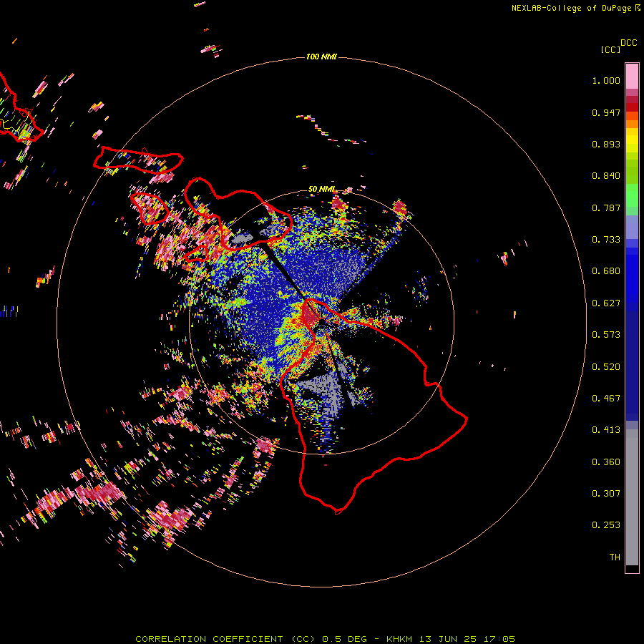Click the 0.840 scale value
This screenshot has width=644, height=644.
pyautogui.click(x=606, y=176)
